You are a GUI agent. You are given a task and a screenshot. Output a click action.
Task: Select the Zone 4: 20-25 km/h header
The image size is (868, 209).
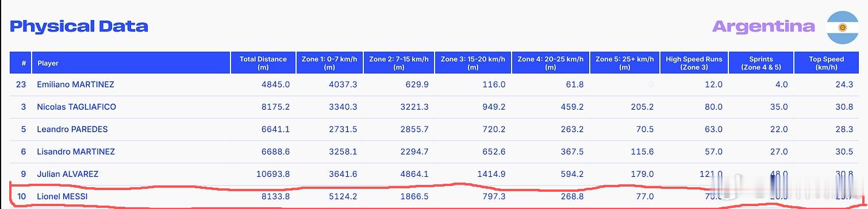click(x=551, y=63)
